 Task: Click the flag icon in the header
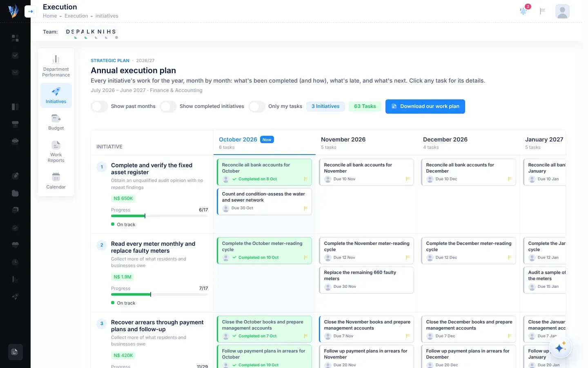coord(543,11)
